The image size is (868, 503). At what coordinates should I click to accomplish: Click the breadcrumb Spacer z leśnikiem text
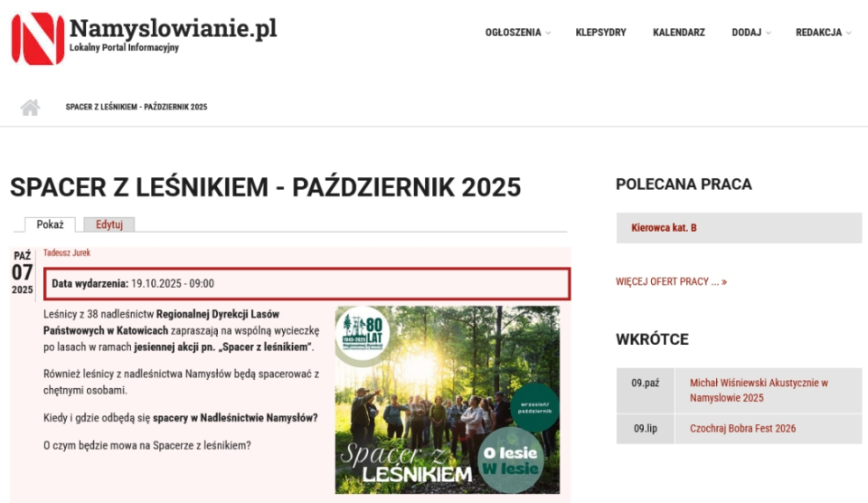[136, 108]
